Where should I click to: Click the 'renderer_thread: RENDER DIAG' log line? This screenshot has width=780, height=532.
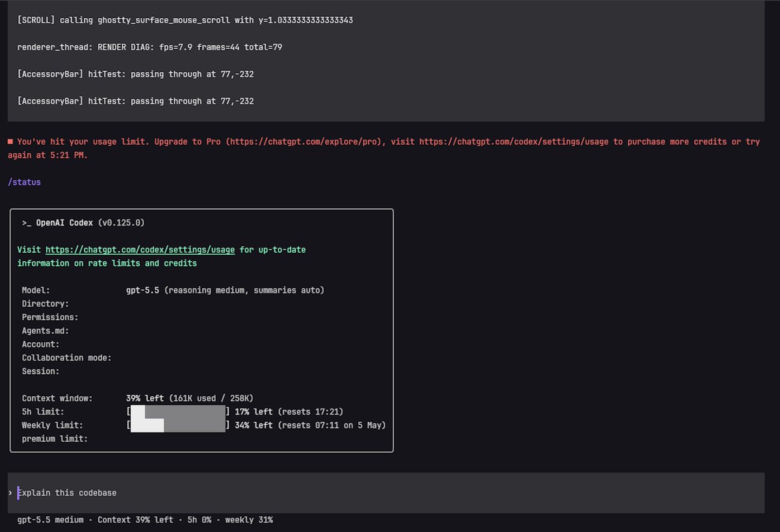[x=149, y=47]
